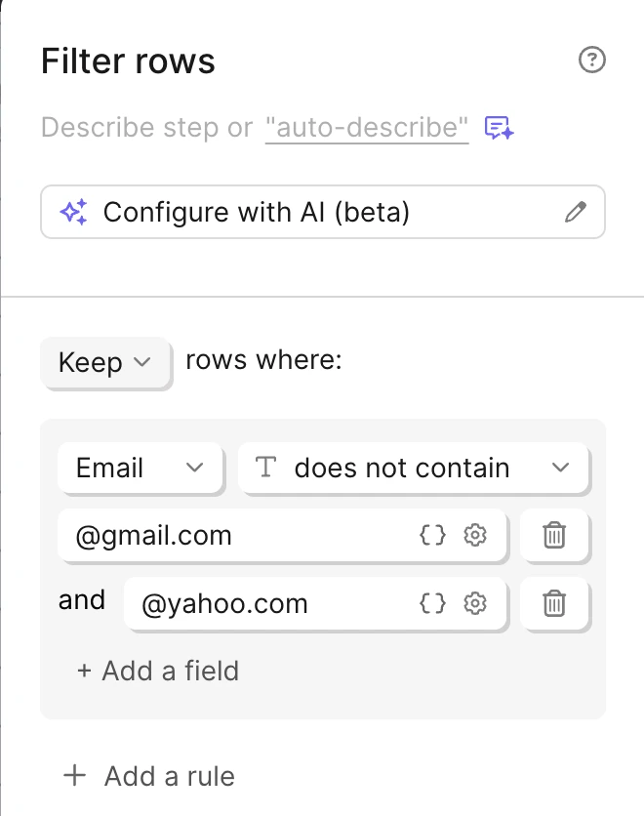Open gear settings for the @yahoo.com value

(x=475, y=604)
